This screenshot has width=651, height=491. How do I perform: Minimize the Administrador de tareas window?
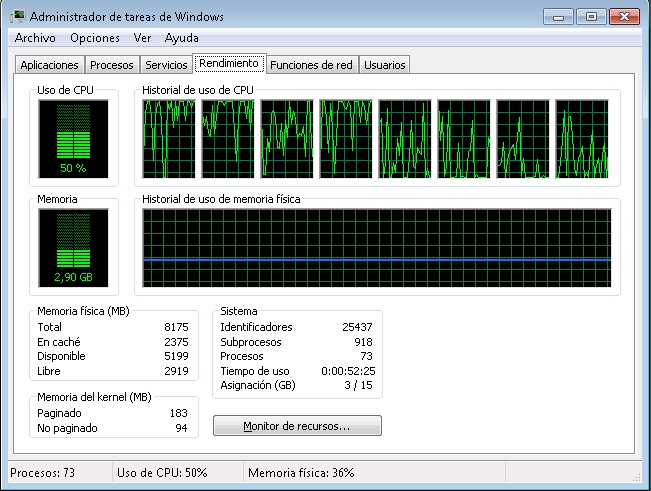pos(558,17)
